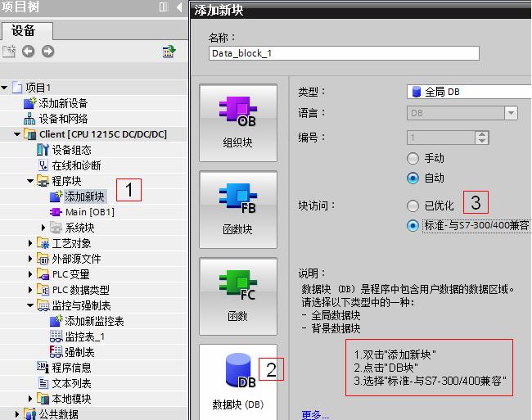The width and height of the screenshot is (532, 420).
Task: Select the Function (FC) button
Action: pyautogui.click(x=238, y=296)
